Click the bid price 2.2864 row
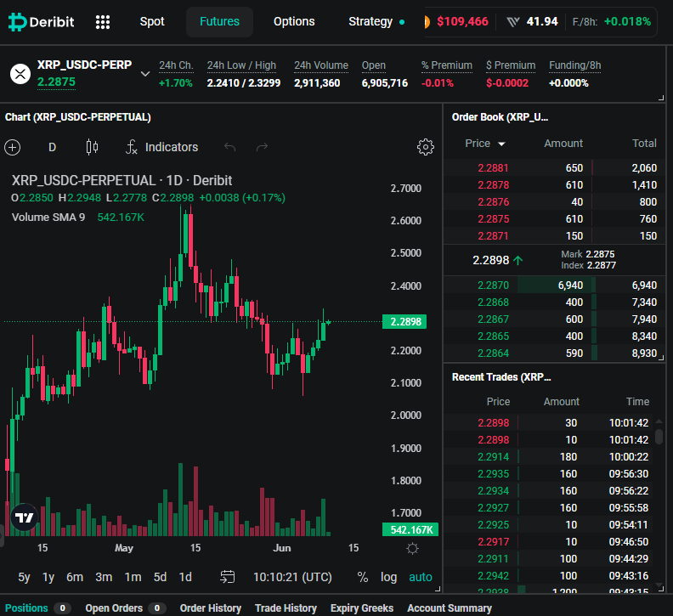 click(554, 353)
